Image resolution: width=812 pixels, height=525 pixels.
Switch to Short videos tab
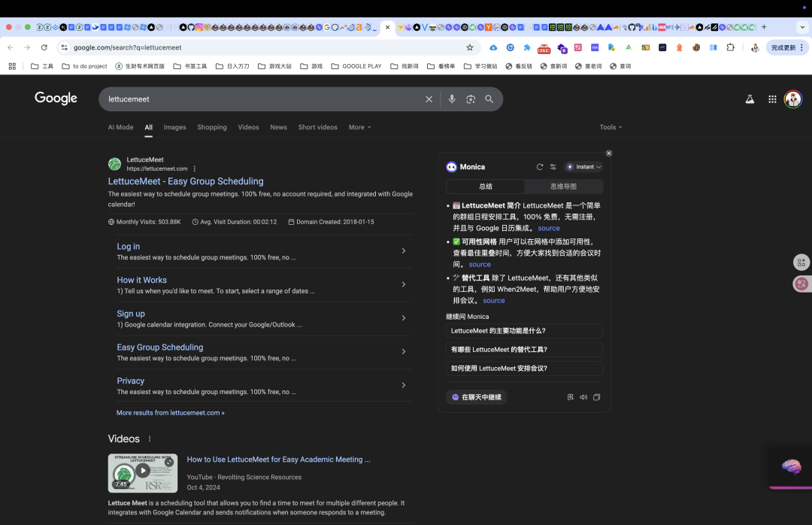[317, 127]
